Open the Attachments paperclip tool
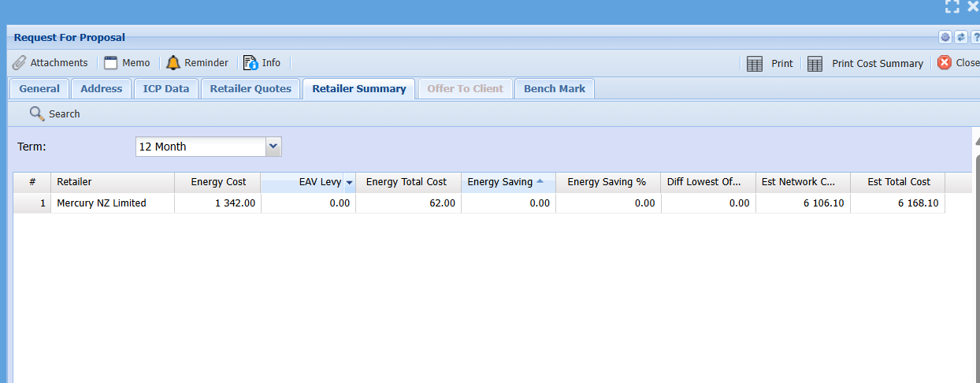980x383 pixels. pyautogui.click(x=50, y=63)
